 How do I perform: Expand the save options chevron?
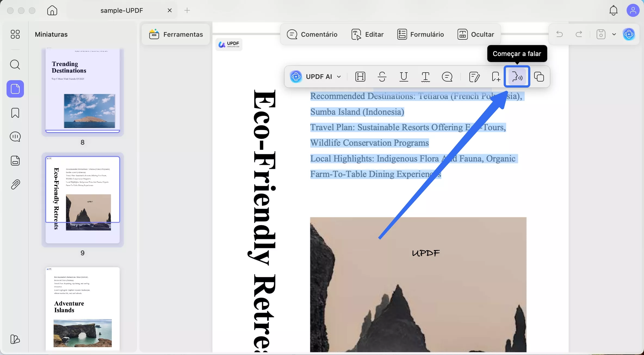[614, 34]
